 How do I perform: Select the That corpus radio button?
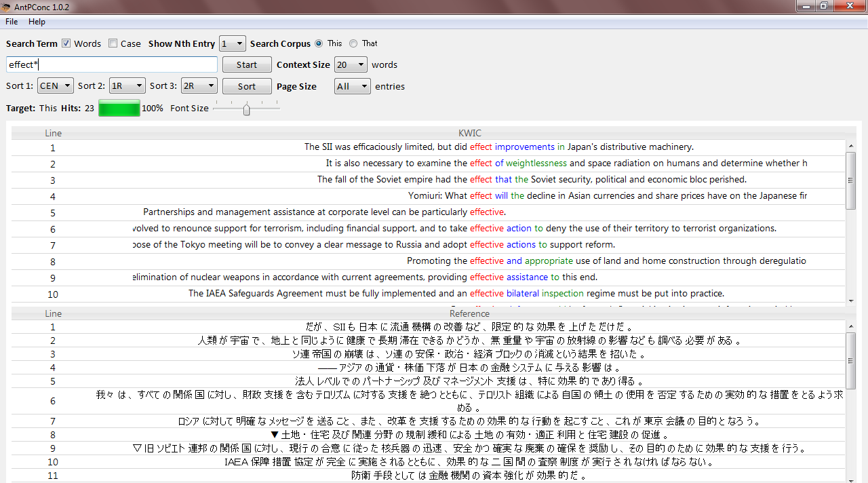pos(353,43)
